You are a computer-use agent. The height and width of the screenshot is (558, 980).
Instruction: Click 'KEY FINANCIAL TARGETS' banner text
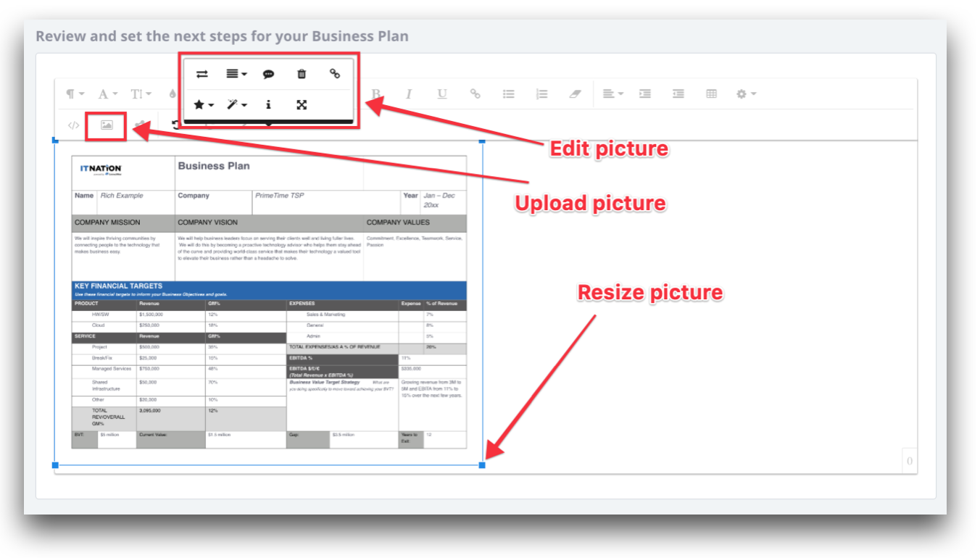(118, 286)
